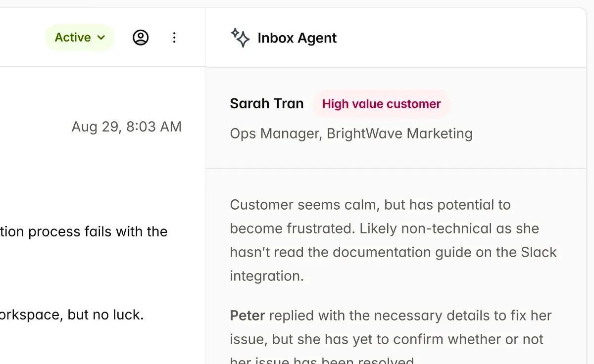Toggle the High value customer badge

click(381, 104)
